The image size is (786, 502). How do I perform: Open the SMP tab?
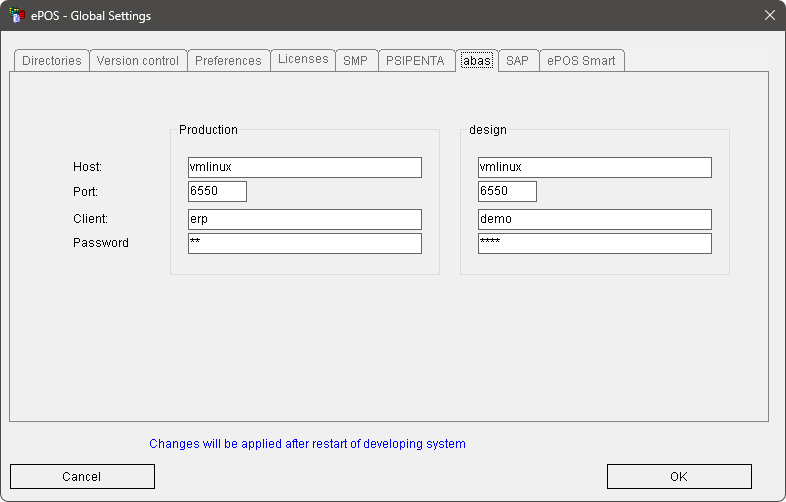[355, 61]
